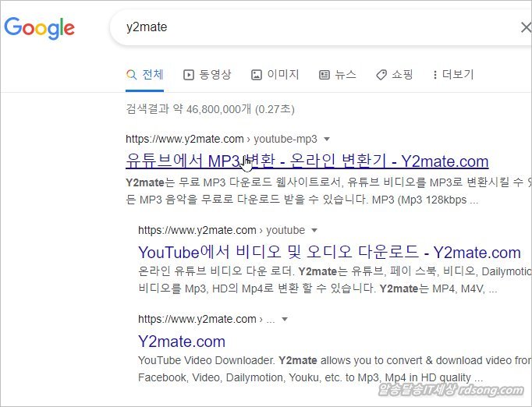Image resolution: width=532 pixels, height=407 pixels.
Task: Click the 검색결과 약 46,800,000개 stats text
Action: coord(210,109)
